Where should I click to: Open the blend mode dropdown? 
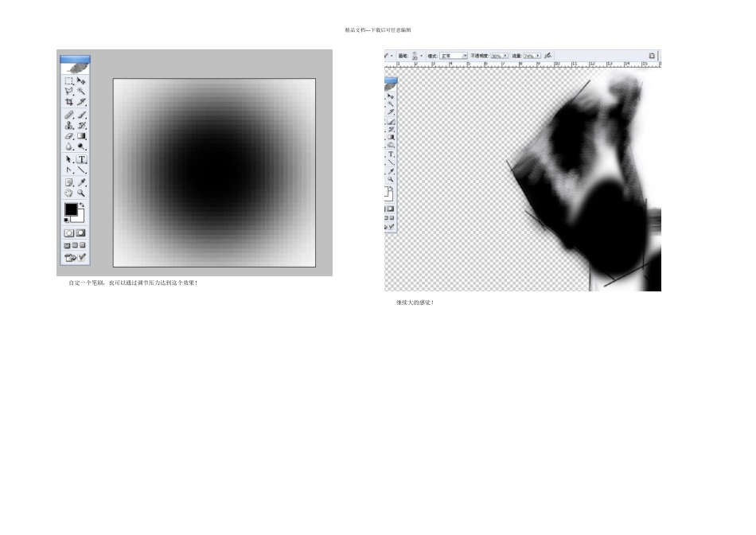(454, 56)
